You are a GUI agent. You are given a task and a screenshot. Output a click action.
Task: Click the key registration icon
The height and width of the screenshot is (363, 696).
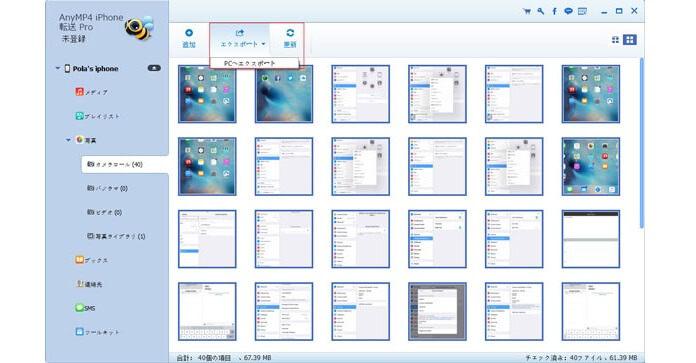pos(541,12)
